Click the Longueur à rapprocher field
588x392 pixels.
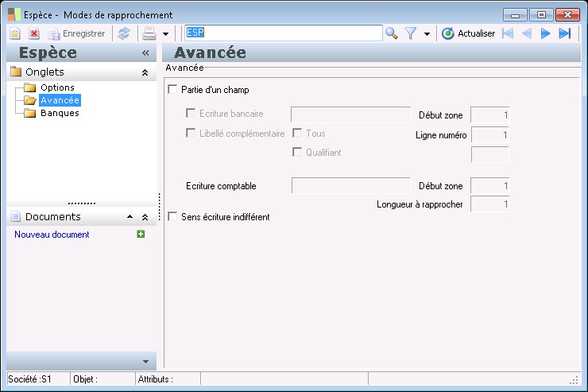(x=489, y=204)
